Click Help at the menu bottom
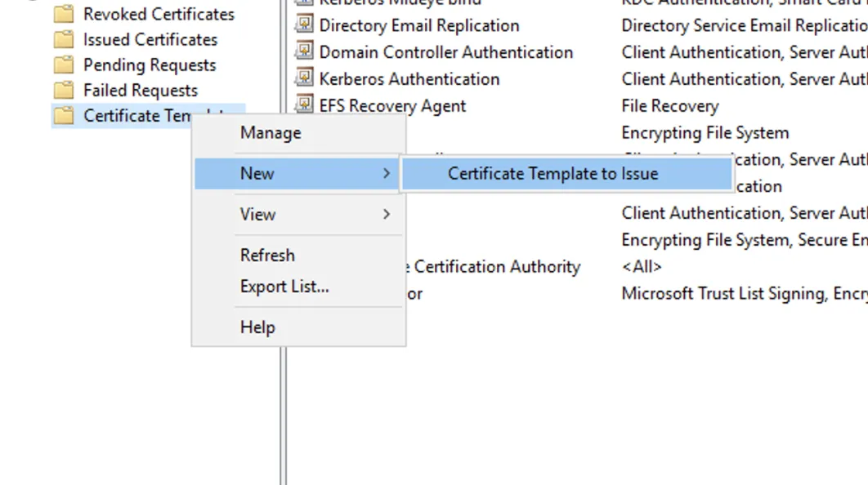The width and height of the screenshot is (868, 485). click(x=257, y=327)
